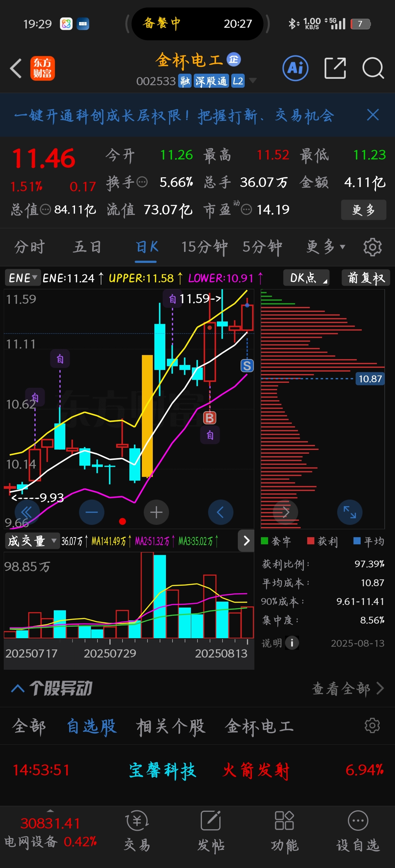Tap the Bluetooth icon in status bar
Screen dimensions: 395x868
coord(293,24)
